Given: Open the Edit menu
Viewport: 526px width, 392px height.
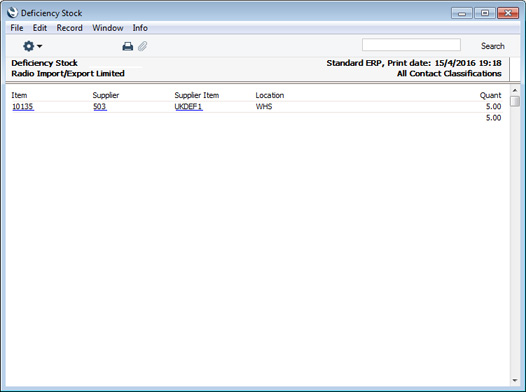Looking at the screenshot, I should (x=40, y=28).
